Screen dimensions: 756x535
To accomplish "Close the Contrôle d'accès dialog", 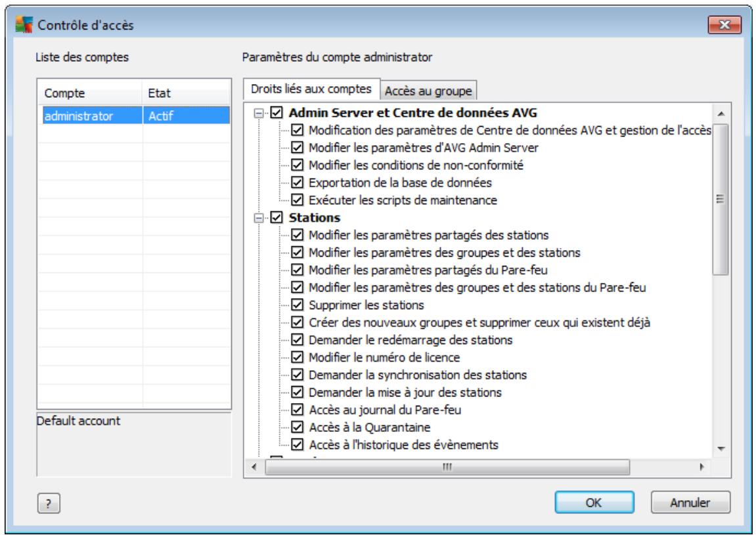I will [x=724, y=24].
